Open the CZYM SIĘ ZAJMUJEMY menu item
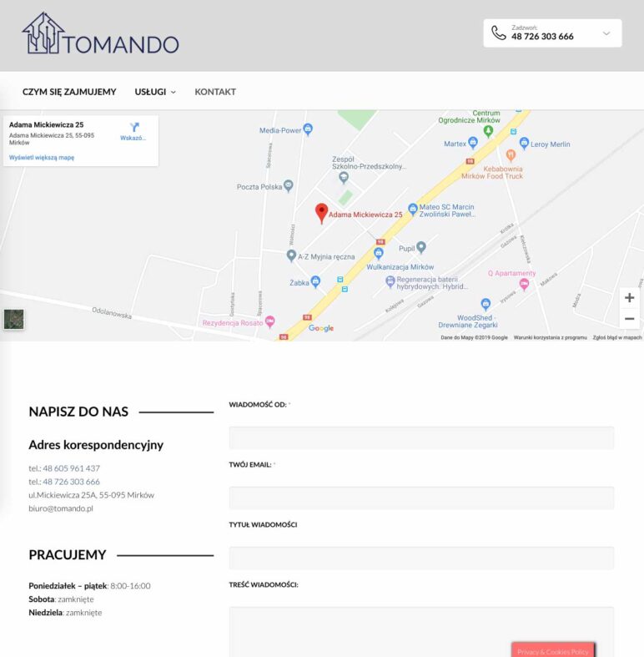Screen dimensions: 644x657 pos(69,92)
